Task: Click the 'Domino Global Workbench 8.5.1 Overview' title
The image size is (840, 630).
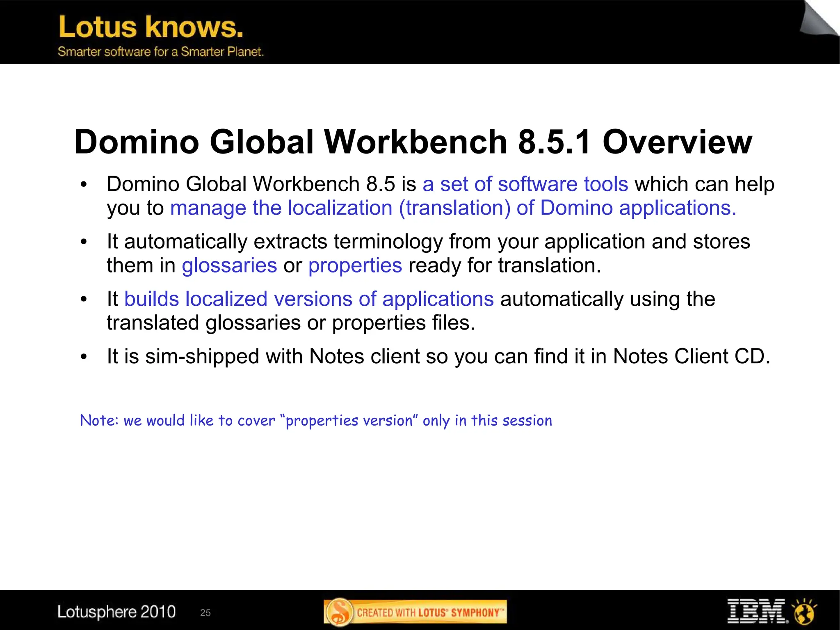Action: pyautogui.click(x=413, y=142)
